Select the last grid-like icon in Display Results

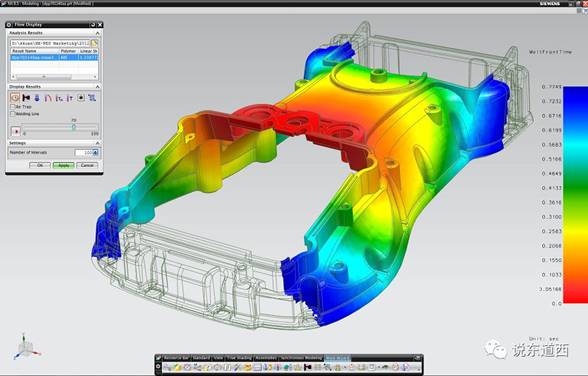[92, 98]
